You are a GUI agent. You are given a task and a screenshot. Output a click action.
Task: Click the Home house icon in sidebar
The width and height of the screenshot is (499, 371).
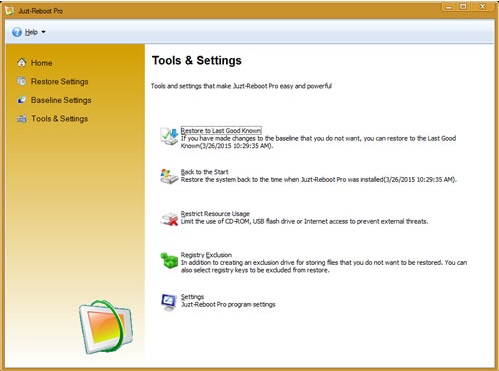click(x=22, y=62)
